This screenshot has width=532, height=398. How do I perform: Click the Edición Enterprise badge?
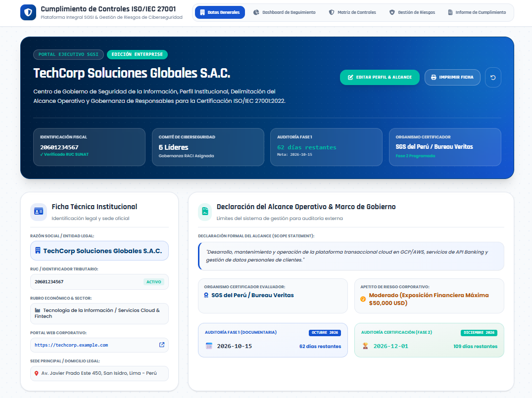(x=137, y=54)
